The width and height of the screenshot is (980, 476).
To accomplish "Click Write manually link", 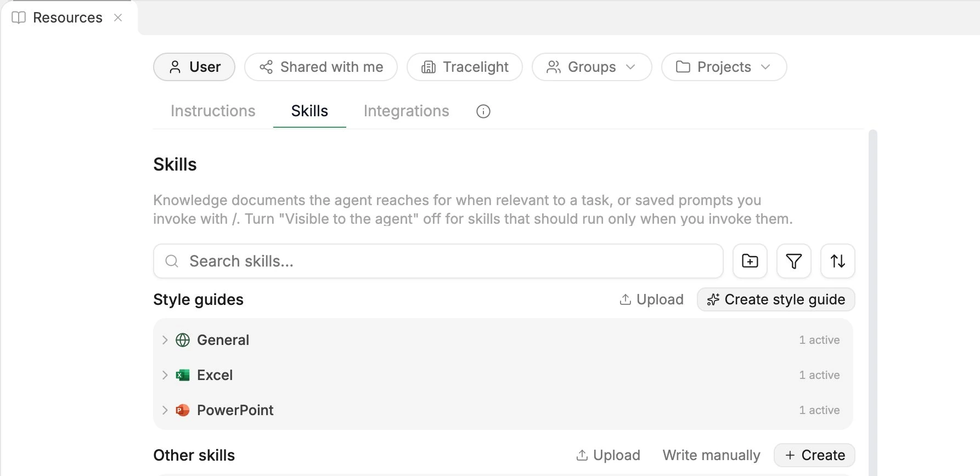I will coord(711,455).
